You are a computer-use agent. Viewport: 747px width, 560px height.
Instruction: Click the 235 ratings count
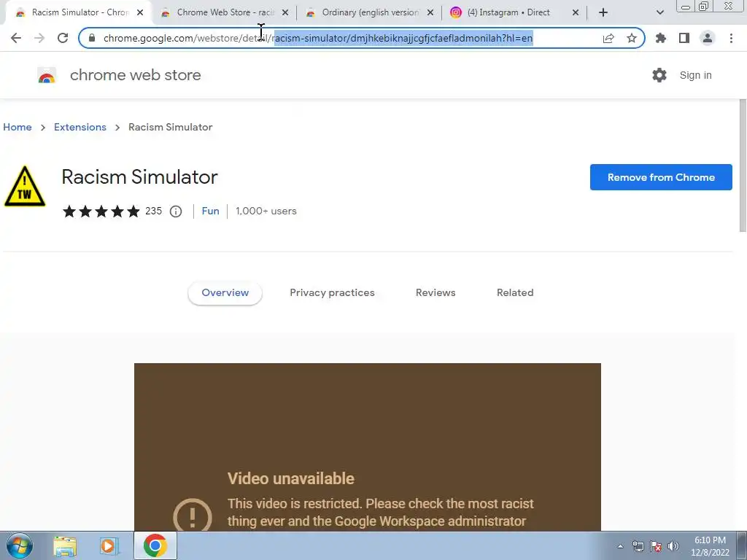point(153,211)
